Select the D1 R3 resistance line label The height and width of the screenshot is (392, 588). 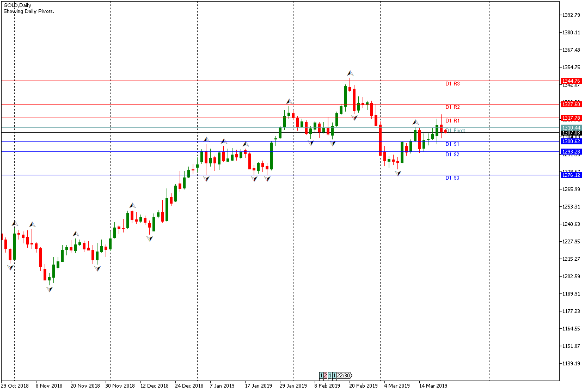(452, 84)
